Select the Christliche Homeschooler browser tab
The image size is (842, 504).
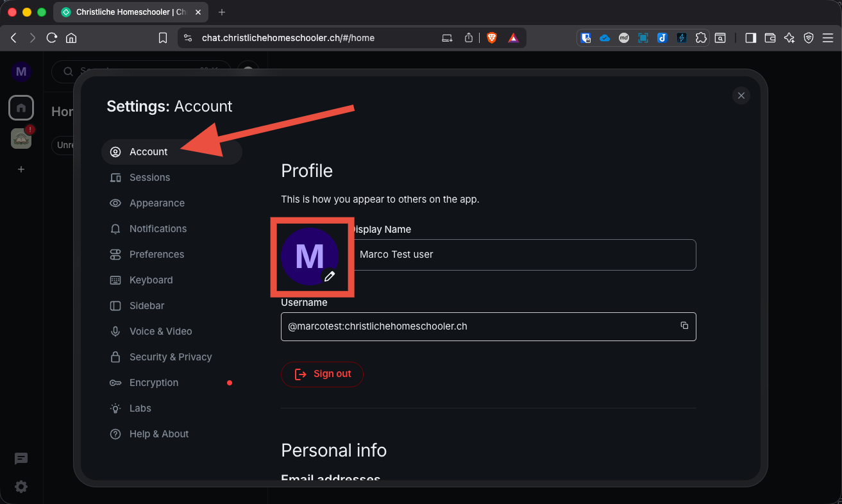[x=132, y=12]
